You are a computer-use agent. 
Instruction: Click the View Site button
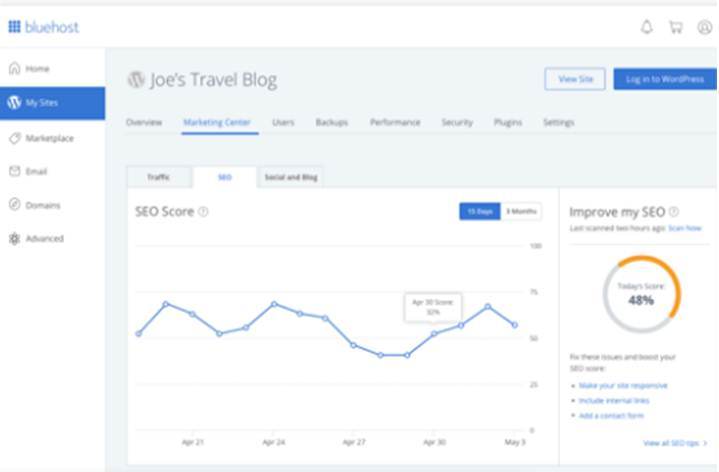point(575,79)
